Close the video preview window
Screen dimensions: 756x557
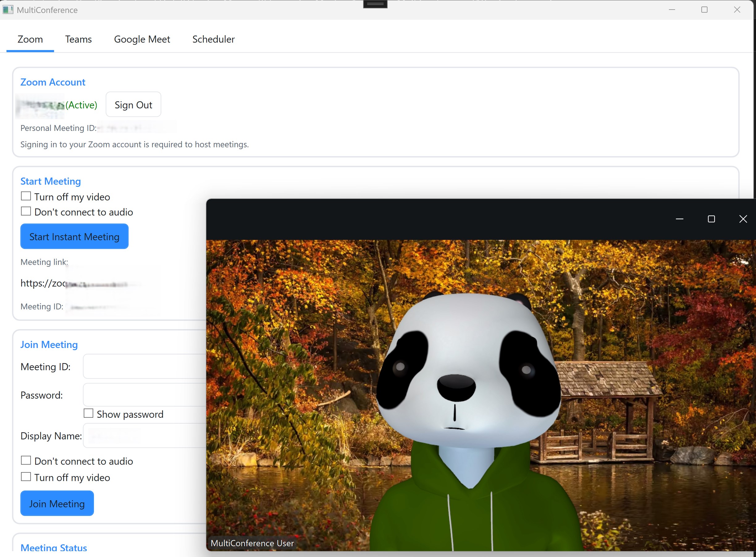pyautogui.click(x=743, y=219)
